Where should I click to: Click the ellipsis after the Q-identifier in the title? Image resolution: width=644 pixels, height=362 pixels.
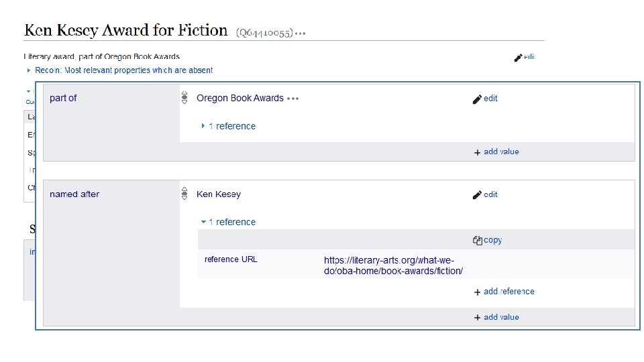point(300,33)
